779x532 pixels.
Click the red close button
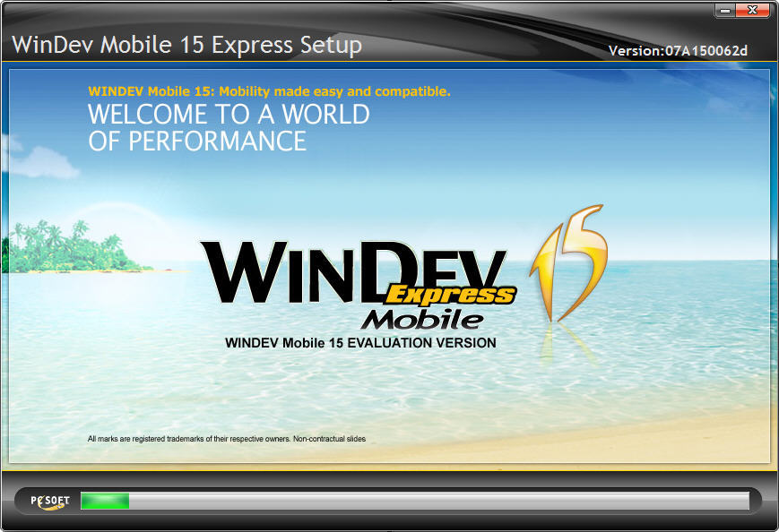coord(750,11)
